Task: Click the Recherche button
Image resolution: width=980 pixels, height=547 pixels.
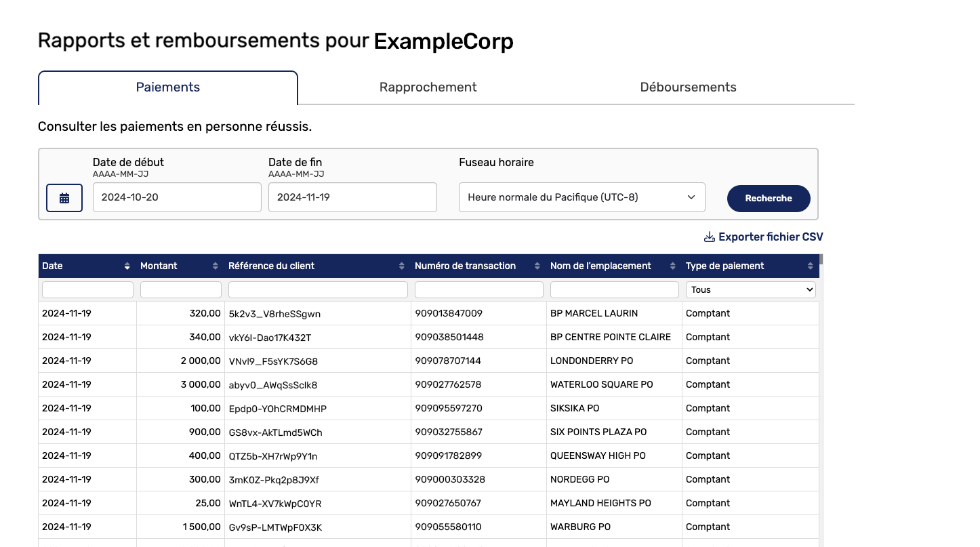Action: (769, 199)
